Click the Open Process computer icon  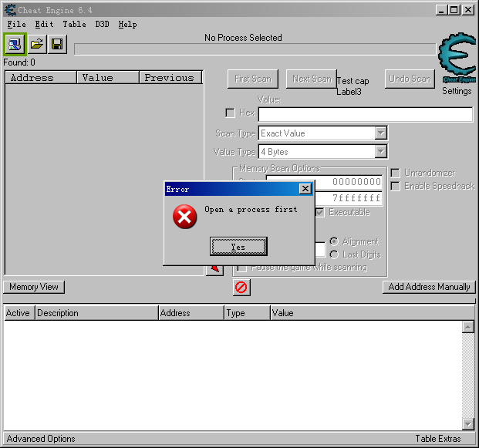click(x=15, y=44)
